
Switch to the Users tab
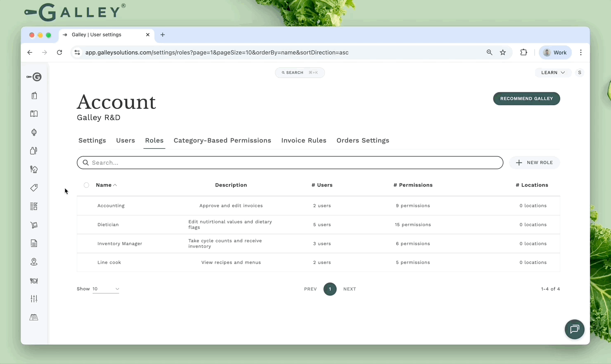pos(126,140)
